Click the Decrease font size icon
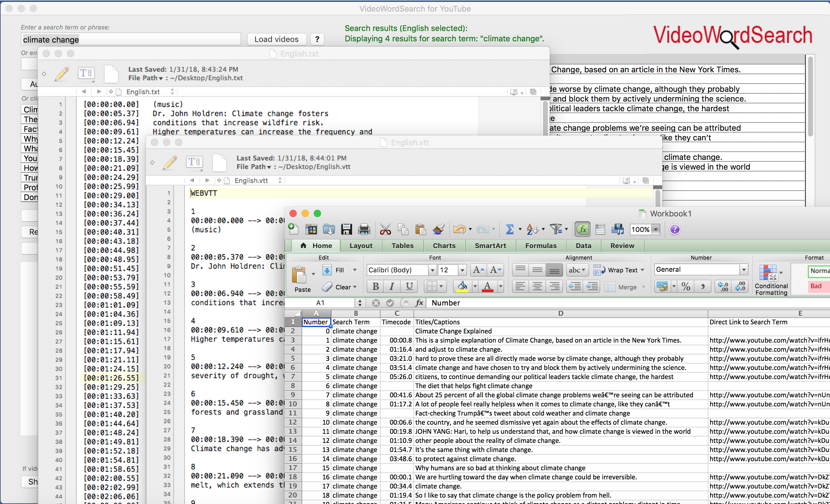This screenshot has width=830, height=504. pyautogui.click(x=495, y=270)
